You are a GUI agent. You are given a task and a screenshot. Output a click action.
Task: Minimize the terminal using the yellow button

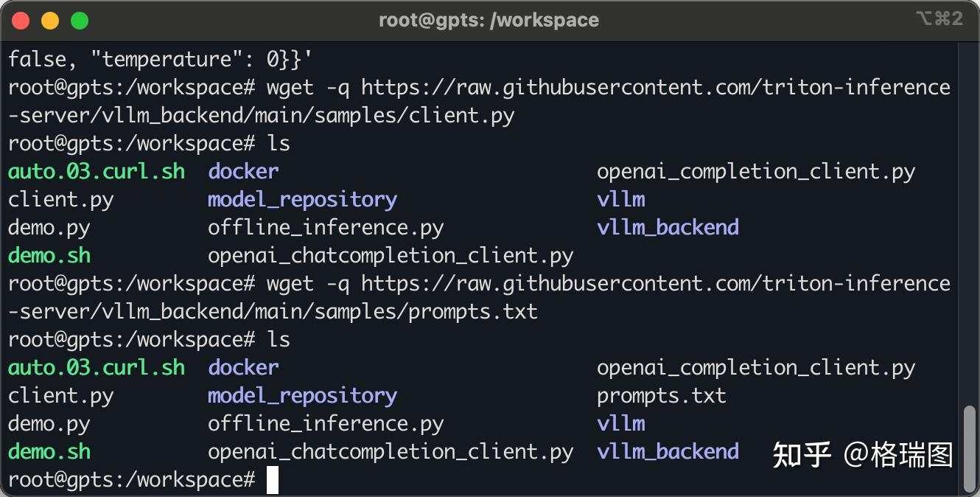[x=50, y=20]
